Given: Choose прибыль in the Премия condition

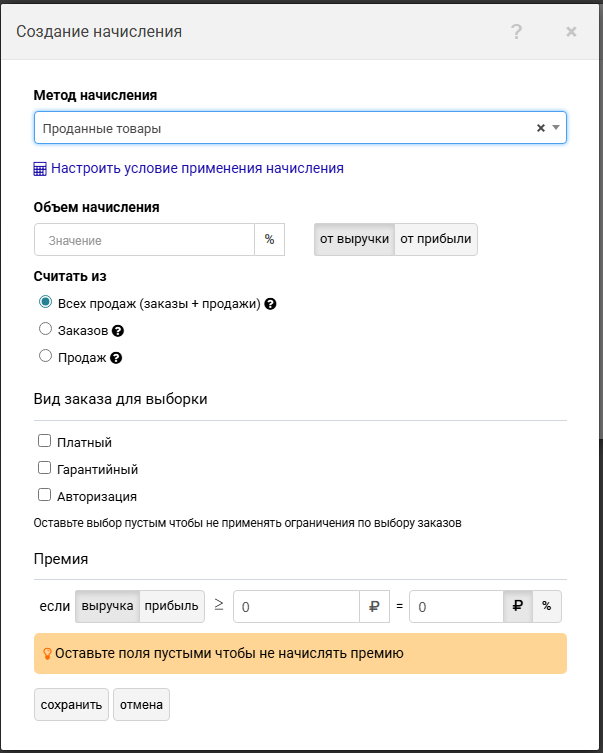Looking at the screenshot, I should coord(171,606).
